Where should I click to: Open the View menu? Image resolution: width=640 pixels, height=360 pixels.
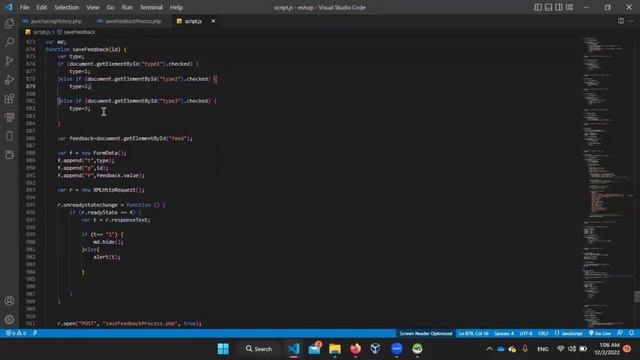[x=93, y=7]
